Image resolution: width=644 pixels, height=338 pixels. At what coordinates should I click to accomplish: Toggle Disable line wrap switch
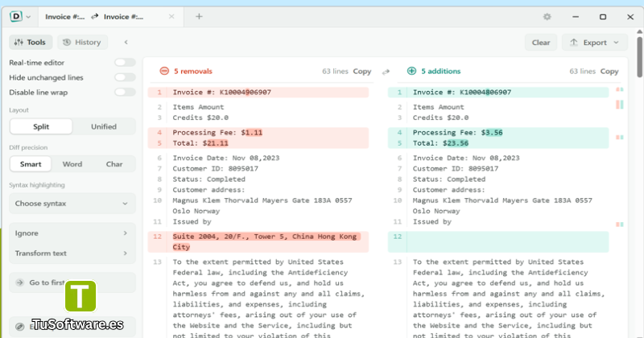point(125,92)
